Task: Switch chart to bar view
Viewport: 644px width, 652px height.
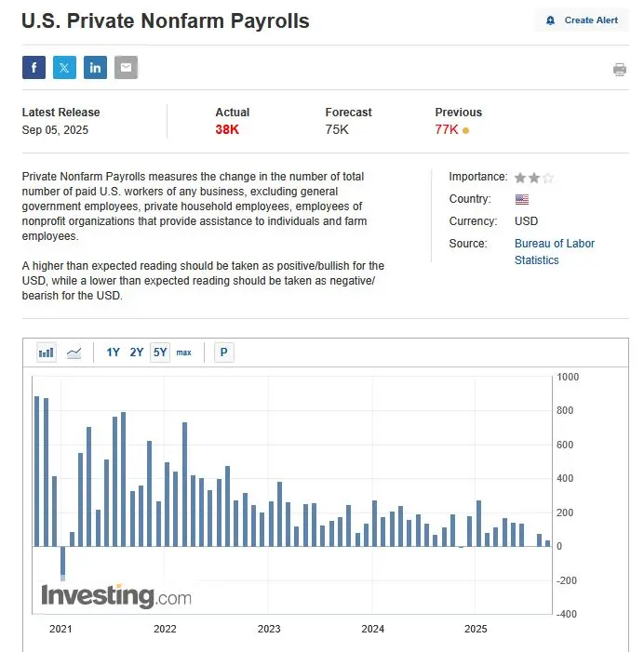Action: coord(47,353)
